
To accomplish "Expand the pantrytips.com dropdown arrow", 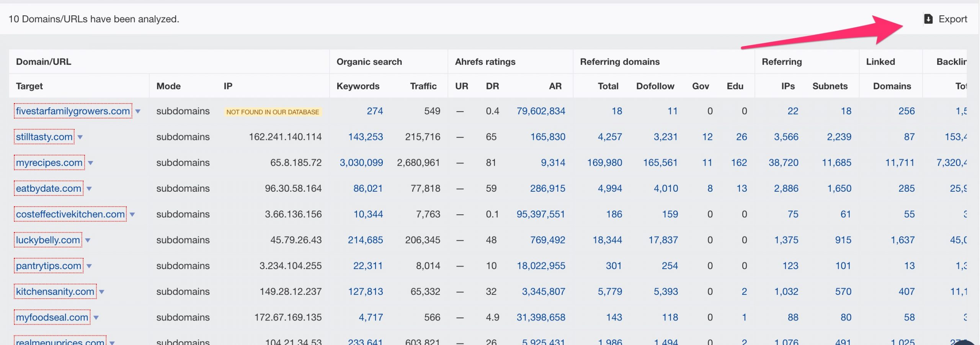I will click(x=89, y=266).
